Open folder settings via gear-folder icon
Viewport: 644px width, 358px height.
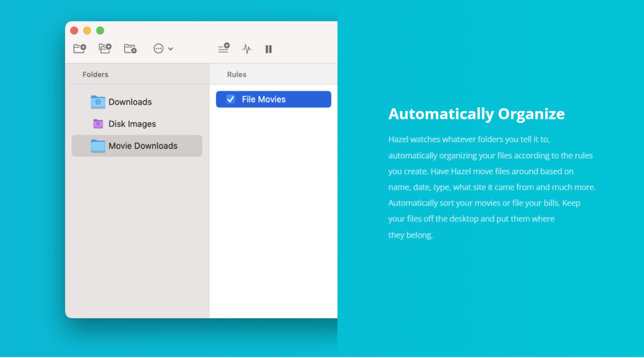coord(130,49)
